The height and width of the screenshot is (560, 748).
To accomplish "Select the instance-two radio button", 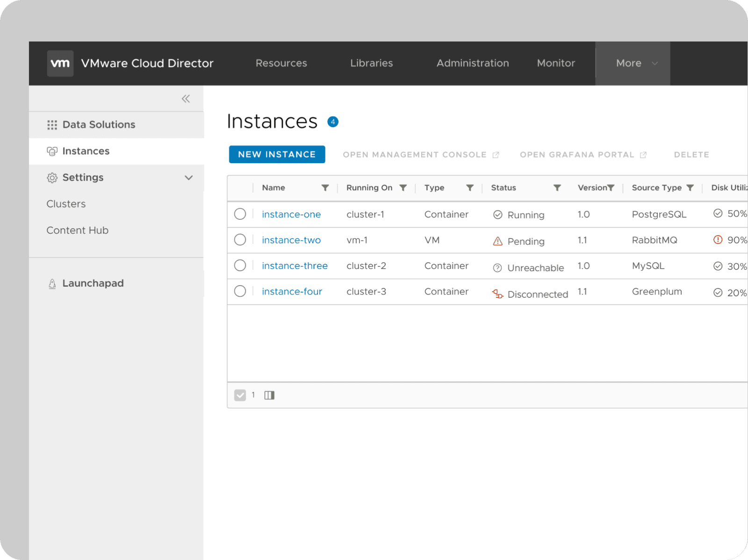I will (240, 240).
